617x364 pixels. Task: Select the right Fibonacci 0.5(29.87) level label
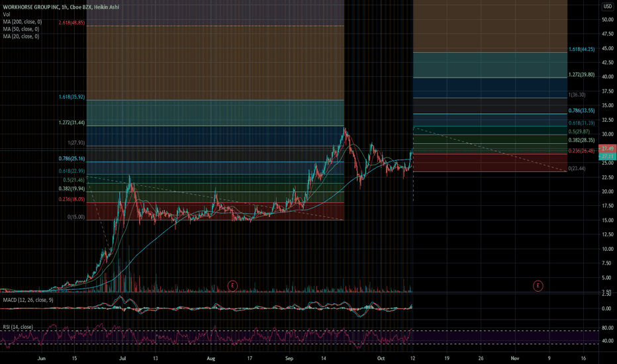click(579, 132)
